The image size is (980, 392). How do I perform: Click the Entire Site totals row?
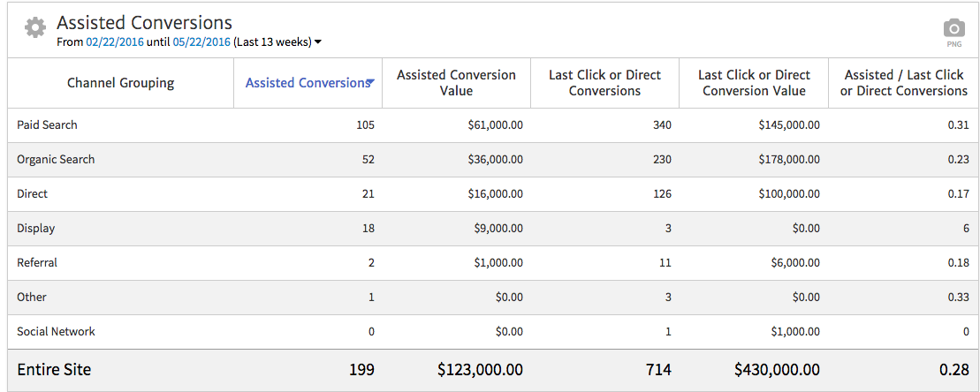click(x=54, y=370)
